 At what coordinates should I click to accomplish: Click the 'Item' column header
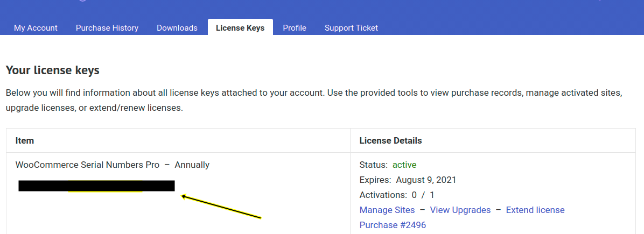(x=25, y=140)
